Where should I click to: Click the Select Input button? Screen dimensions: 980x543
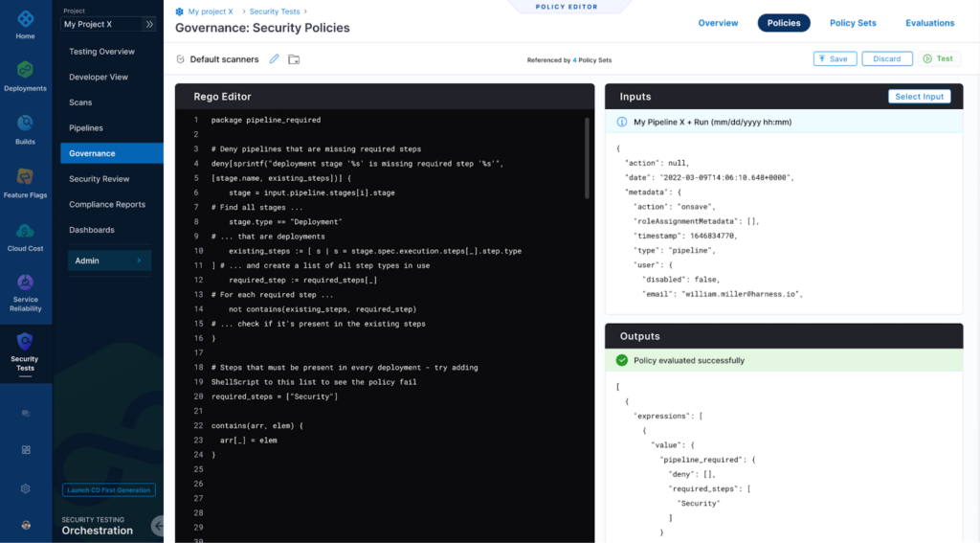point(920,97)
